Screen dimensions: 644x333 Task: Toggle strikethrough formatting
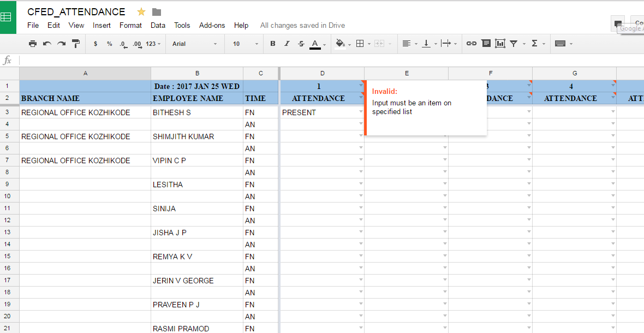tap(300, 44)
